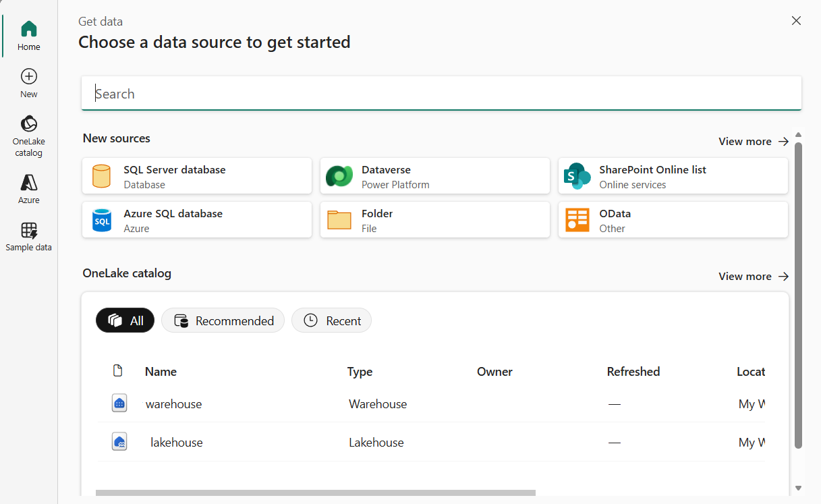This screenshot has width=821, height=504.
Task: Click the New plus icon
Action: click(x=28, y=76)
